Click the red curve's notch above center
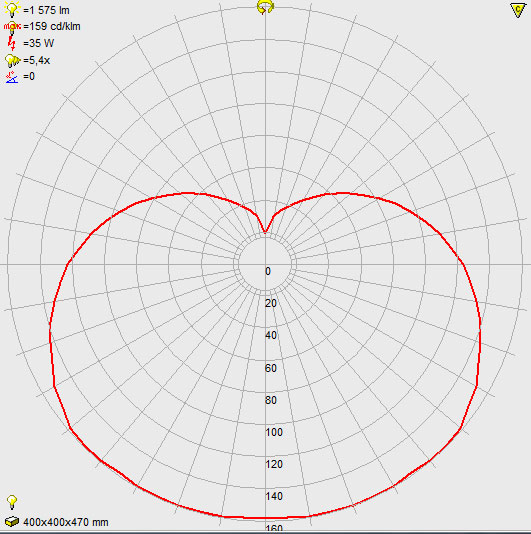The image size is (531, 534). click(x=265, y=232)
